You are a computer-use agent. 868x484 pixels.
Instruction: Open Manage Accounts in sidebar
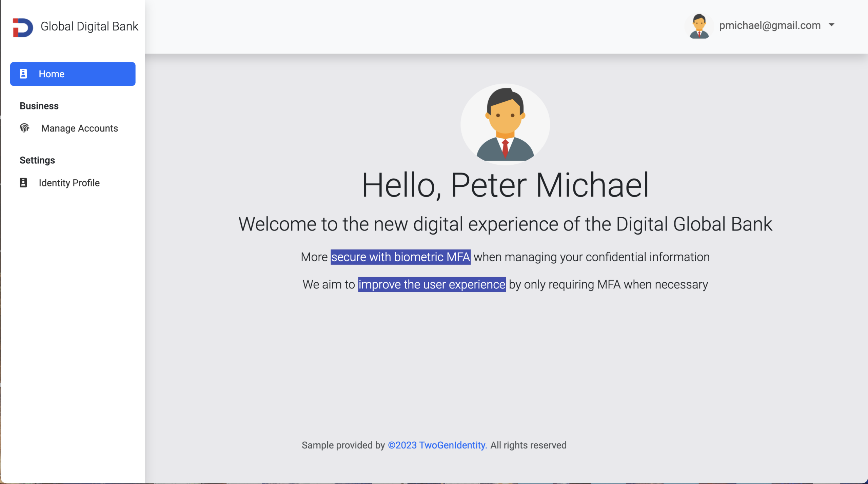click(79, 128)
